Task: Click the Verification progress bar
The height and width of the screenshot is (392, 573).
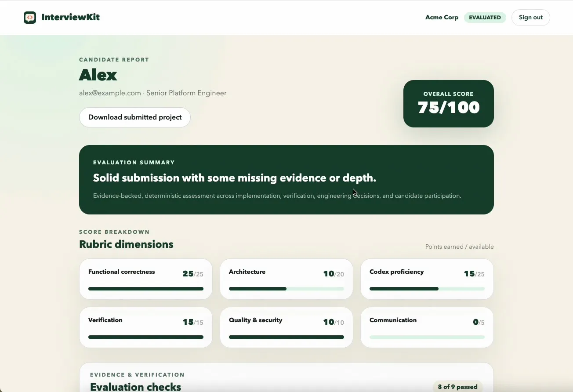Action: tap(146, 337)
